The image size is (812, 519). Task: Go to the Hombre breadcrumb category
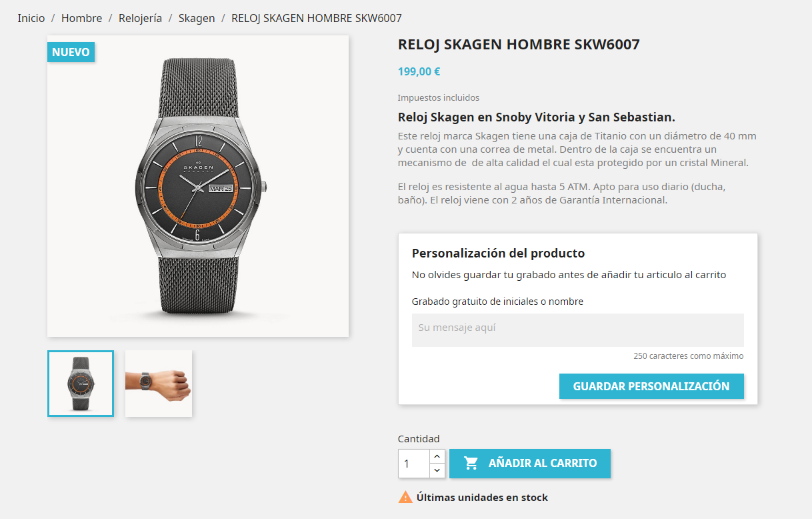pos(81,18)
